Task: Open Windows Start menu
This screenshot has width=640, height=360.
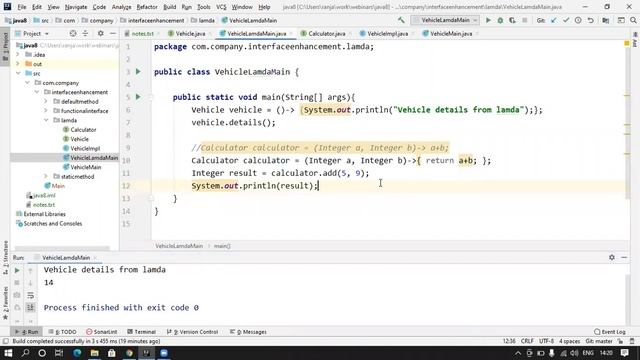Action: click(x=8, y=353)
